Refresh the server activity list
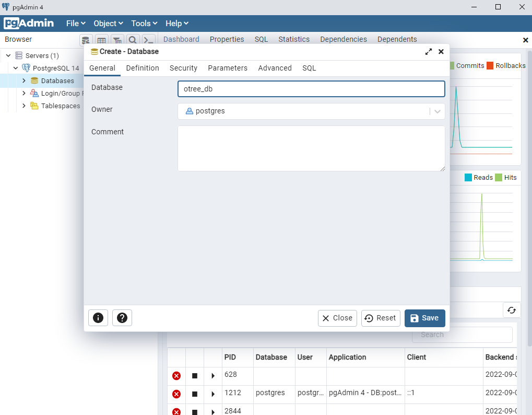 click(512, 310)
